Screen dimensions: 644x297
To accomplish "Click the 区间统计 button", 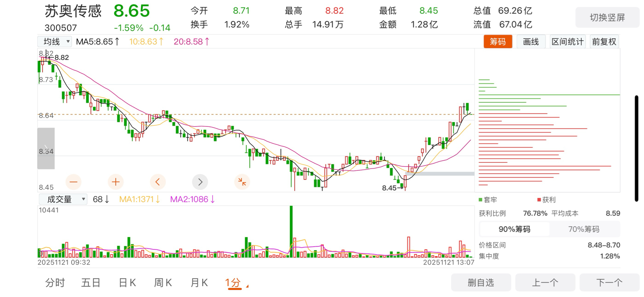I will 567,41.
